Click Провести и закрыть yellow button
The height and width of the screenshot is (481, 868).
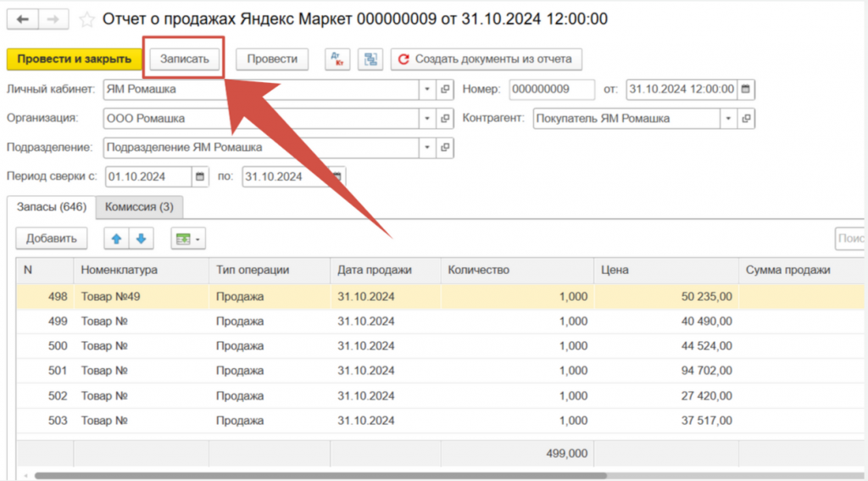point(74,59)
